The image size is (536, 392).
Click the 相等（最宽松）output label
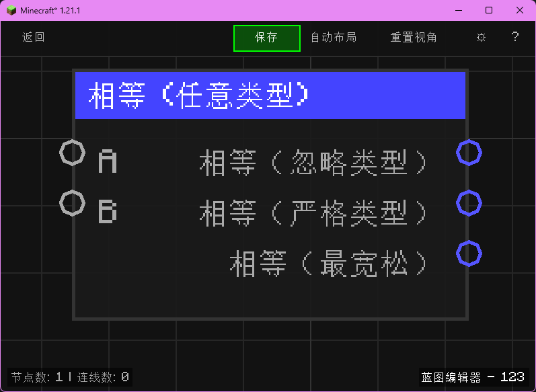point(328,264)
